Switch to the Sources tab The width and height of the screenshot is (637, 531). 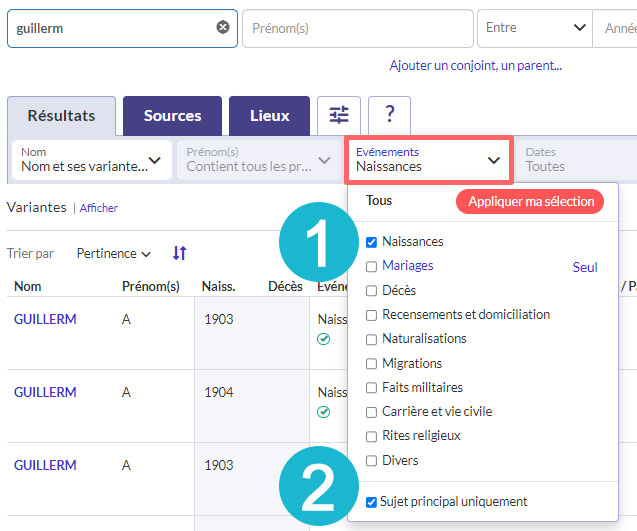172,116
